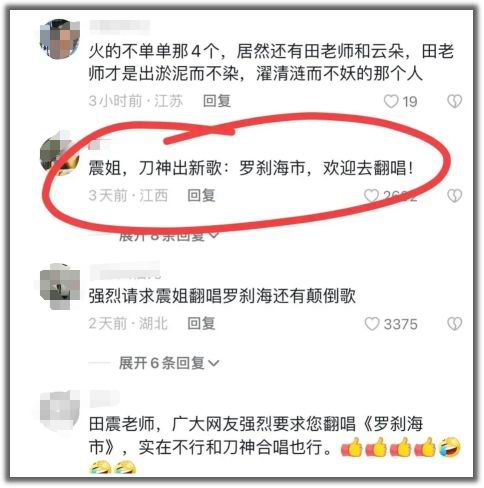Image resolution: width=484 pixels, height=488 pixels.
Task: Expand 展开6条回复 replies
Action: coord(169,363)
